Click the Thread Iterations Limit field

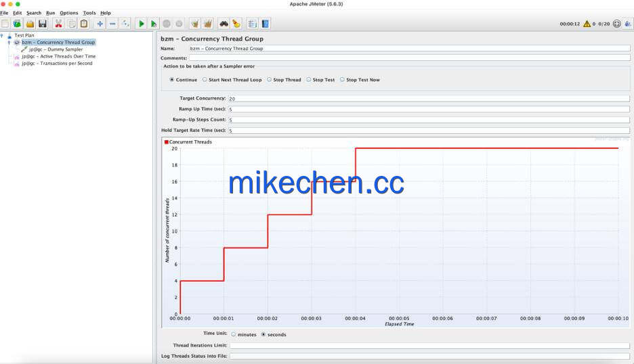430,346
